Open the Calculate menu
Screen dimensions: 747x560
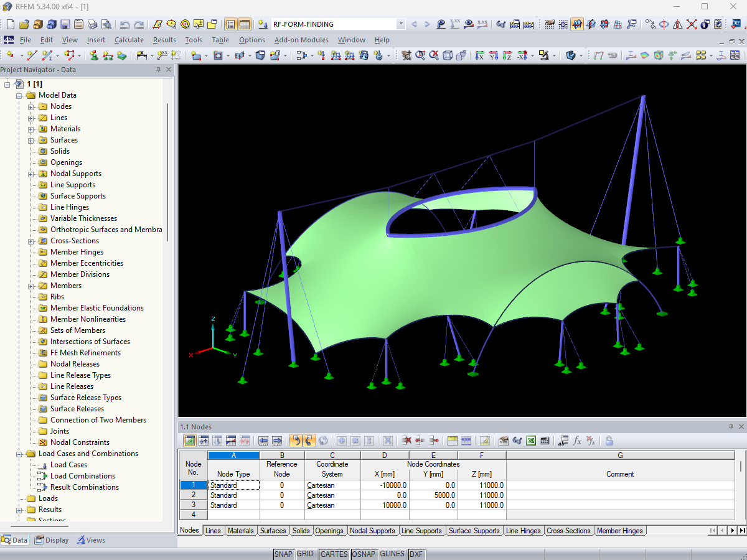[x=129, y=40]
